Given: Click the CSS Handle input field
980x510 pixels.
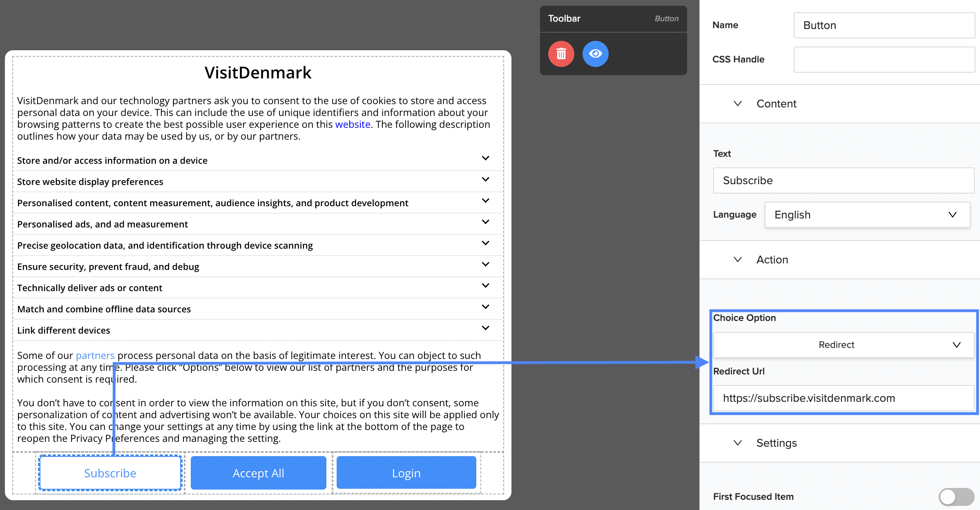Looking at the screenshot, I should [x=884, y=60].
